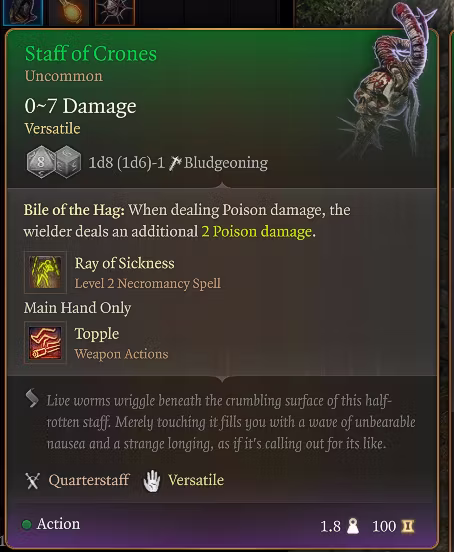
Task: Click the Topple weapon action label
Action: [97, 334]
